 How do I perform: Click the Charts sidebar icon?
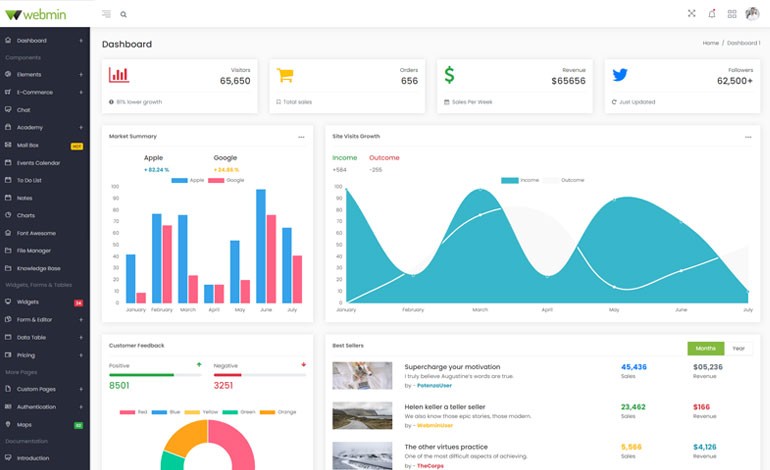point(8,215)
